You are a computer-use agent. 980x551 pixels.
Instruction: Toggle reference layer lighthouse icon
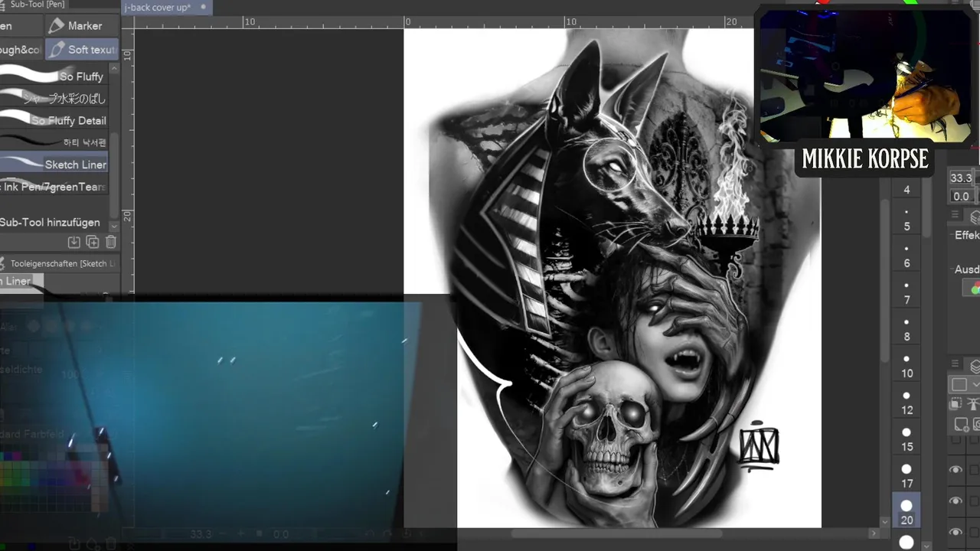(x=975, y=403)
